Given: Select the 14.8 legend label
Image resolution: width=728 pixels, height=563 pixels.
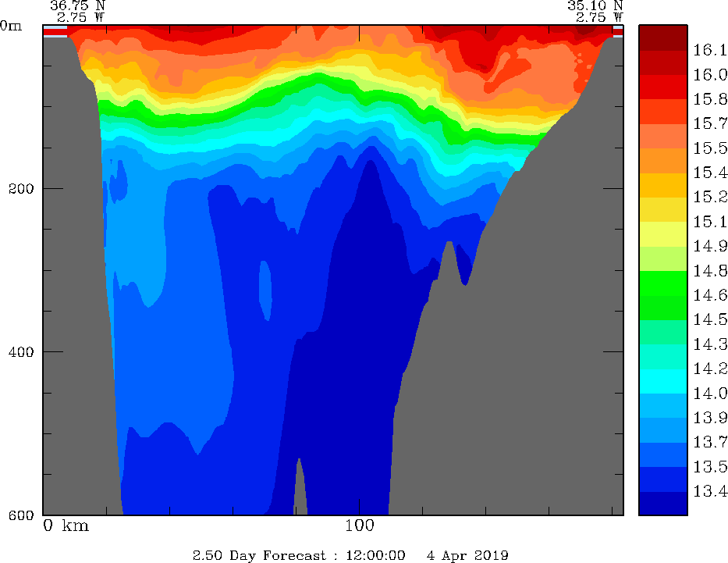Looking at the screenshot, I should point(710,270).
